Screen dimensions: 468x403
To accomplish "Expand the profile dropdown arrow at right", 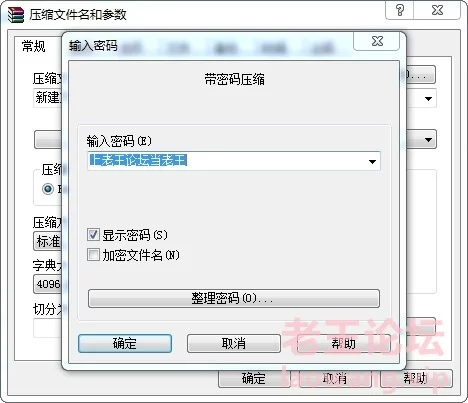I will coord(428,139).
